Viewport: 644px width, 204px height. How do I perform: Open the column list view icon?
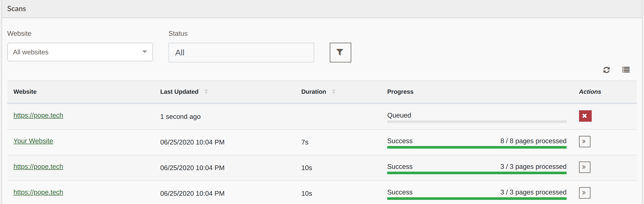[x=626, y=70]
